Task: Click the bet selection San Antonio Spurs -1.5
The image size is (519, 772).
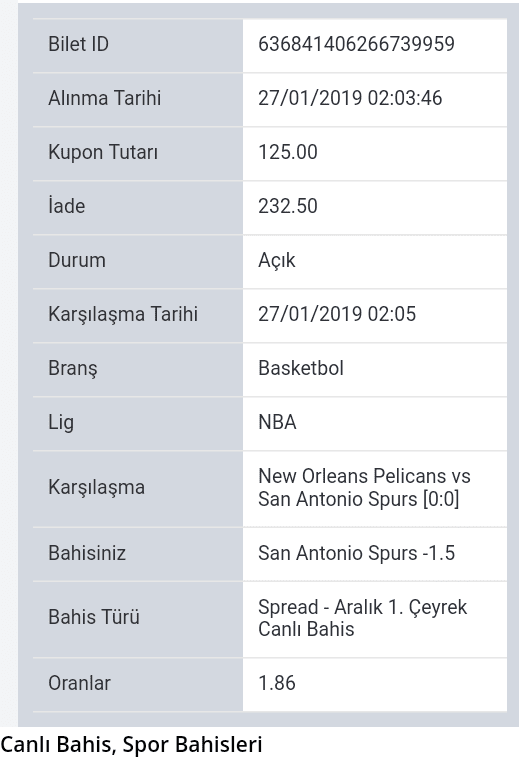Action: (x=357, y=553)
